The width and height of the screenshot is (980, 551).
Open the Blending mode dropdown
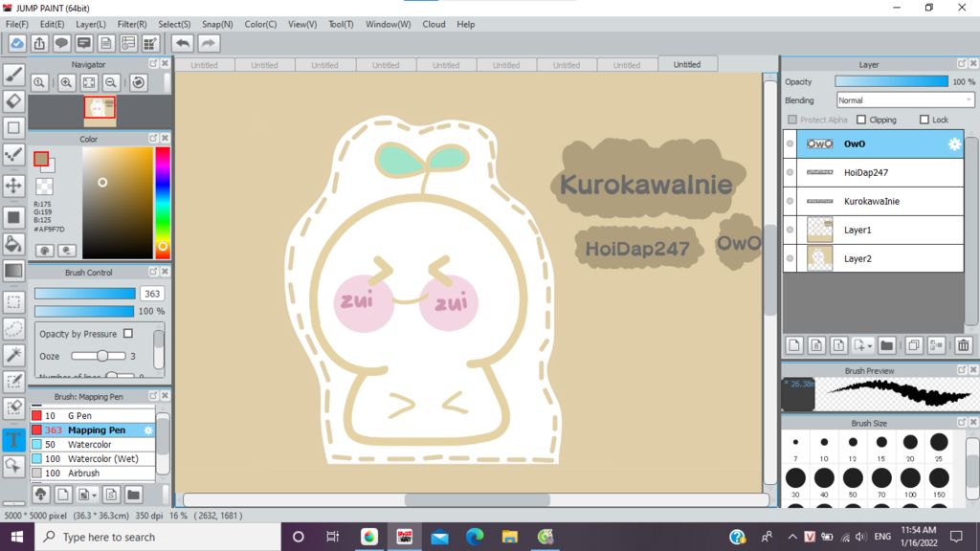coord(905,99)
